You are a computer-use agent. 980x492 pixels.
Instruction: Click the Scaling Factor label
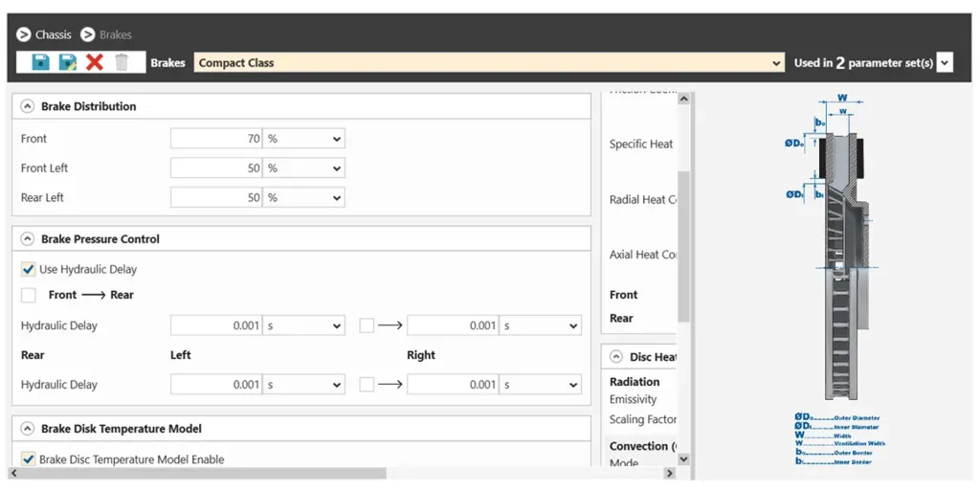(x=643, y=419)
